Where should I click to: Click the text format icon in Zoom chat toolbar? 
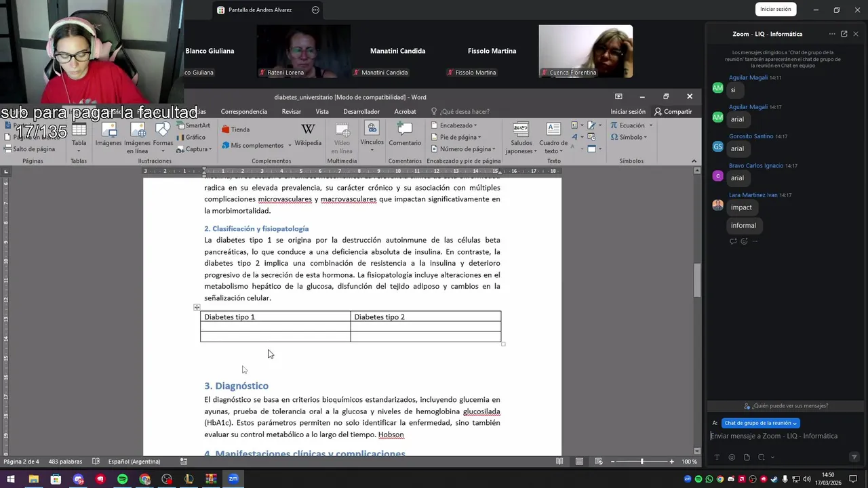coord(717,457)
